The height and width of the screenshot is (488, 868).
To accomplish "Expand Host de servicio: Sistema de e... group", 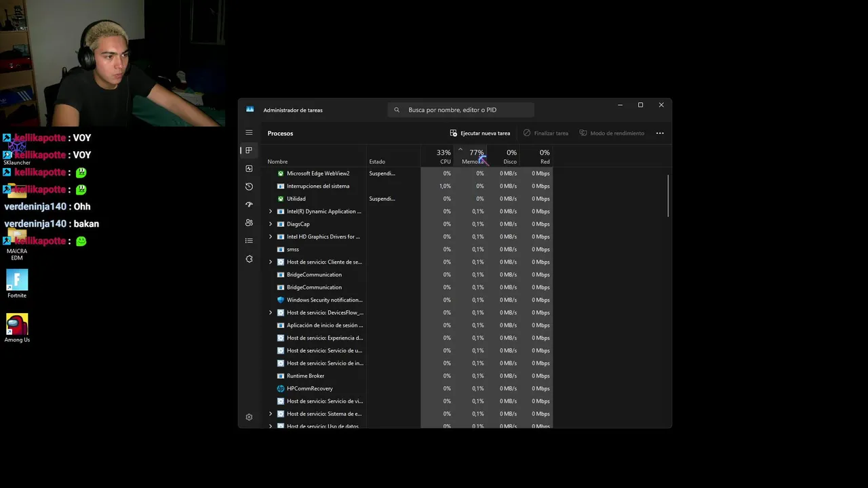I will click(271, 413).
